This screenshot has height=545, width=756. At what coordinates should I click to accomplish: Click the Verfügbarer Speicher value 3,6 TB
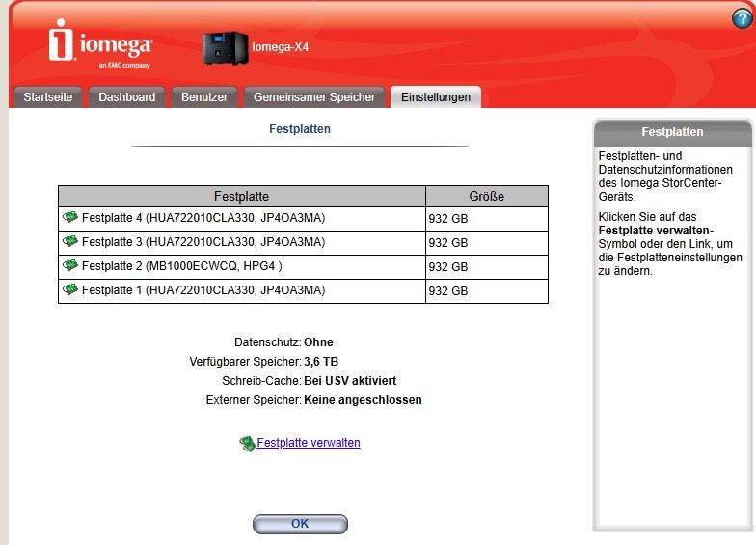coord(321,361)
